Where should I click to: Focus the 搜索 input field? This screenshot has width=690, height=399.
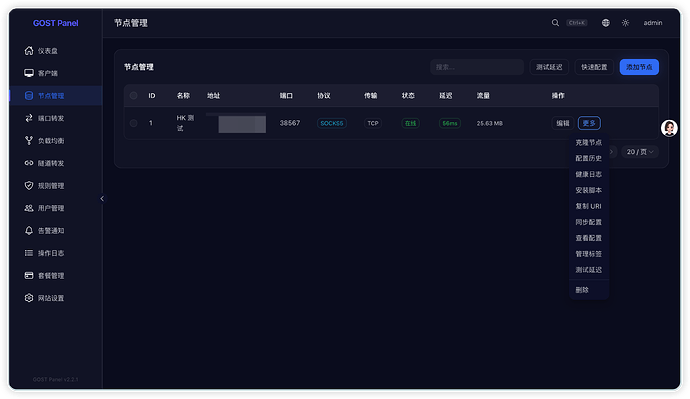(x=477, y=67)
